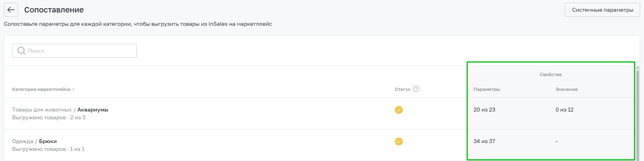The height and width of the screenshot is (161, 644).
Task: Focus the Поиск search field
Action: tap(78, 51)
